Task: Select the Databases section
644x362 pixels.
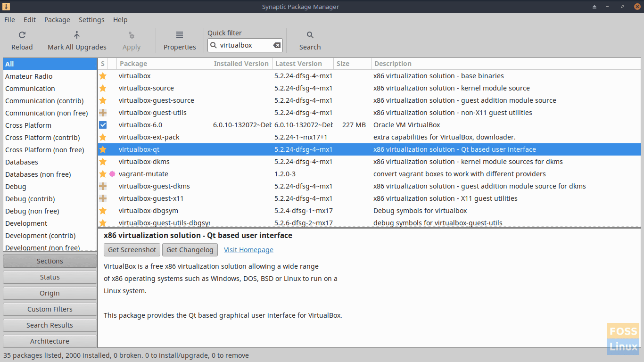Action: pyautogui.click(x=50, y=162)
